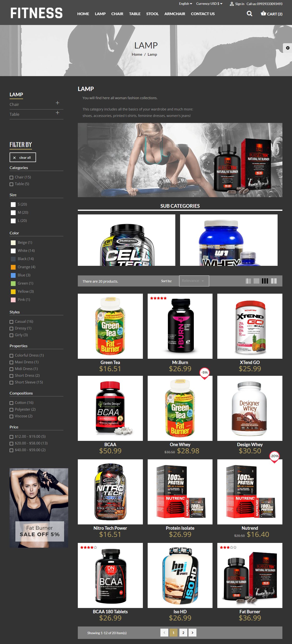This screenshot has height=644, width=292.
Task: Open the English language dropdown
Action: [185, 4]
